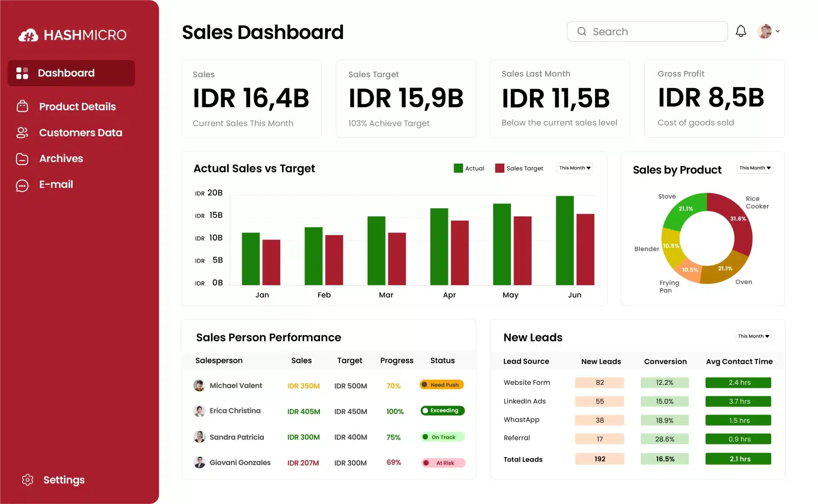Open the user profile menu
The height and width of the screenshot is (504, 818).
767,31
